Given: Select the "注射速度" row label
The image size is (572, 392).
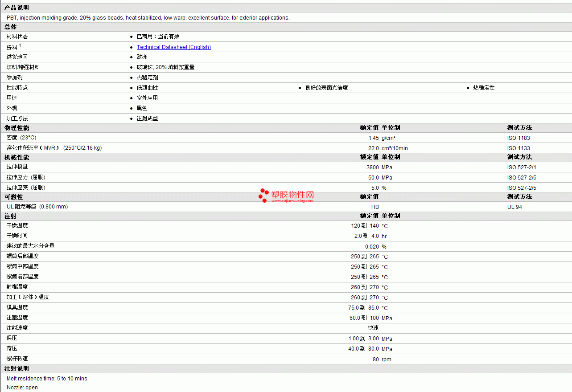Looking at the screenshot, I should [17, 328].
